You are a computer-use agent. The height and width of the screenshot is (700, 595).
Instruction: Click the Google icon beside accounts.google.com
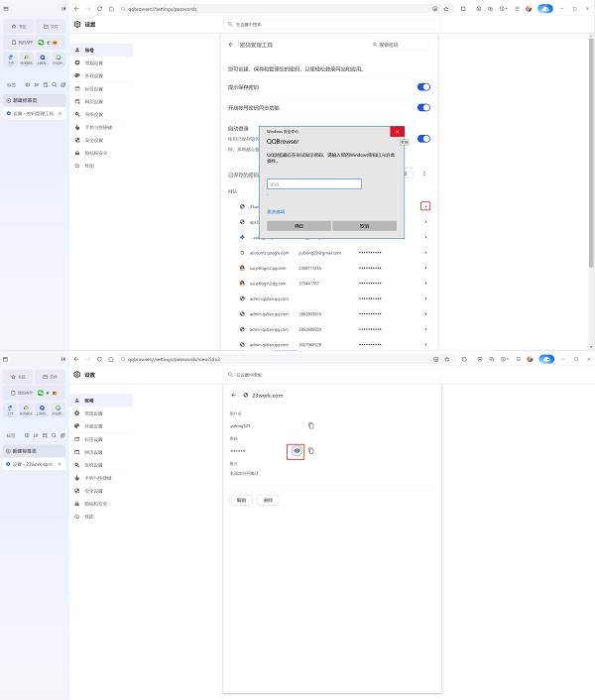[x=242, y=253]
